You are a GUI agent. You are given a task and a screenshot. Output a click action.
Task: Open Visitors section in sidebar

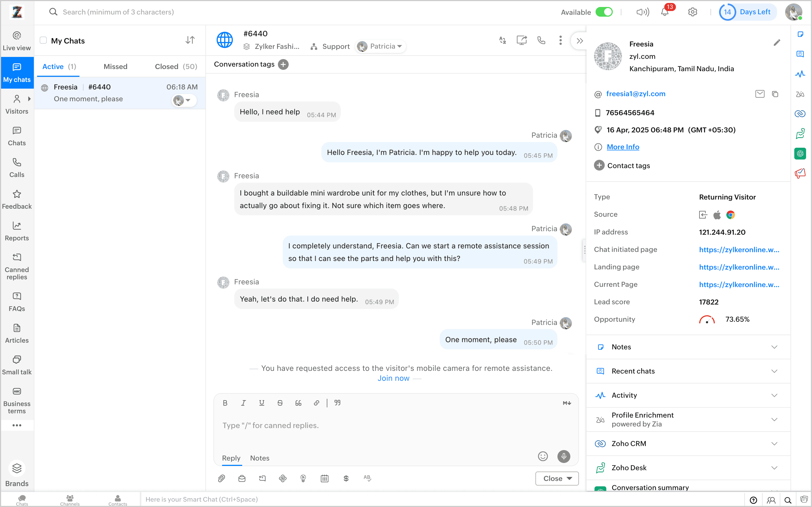tap(17, 105)
